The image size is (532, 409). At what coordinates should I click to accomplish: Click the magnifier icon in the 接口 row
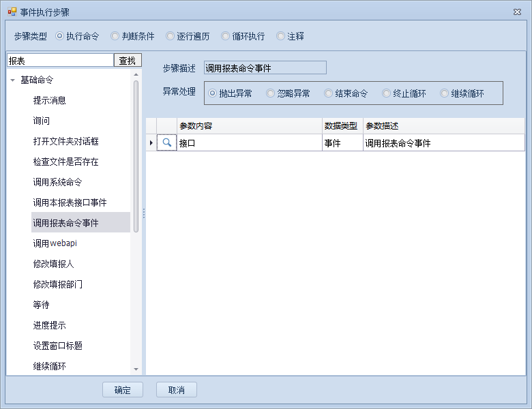click(166, 143)
